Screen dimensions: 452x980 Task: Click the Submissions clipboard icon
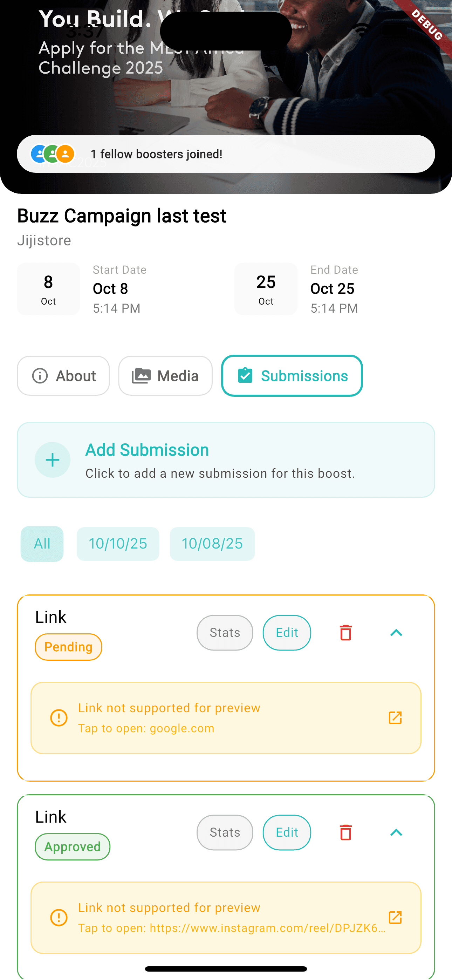(246, 375)
